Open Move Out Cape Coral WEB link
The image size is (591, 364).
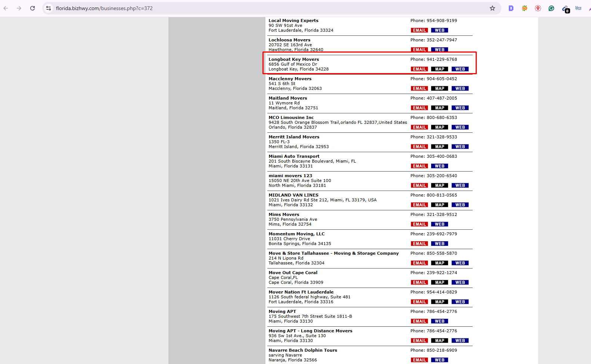point(460,283)
